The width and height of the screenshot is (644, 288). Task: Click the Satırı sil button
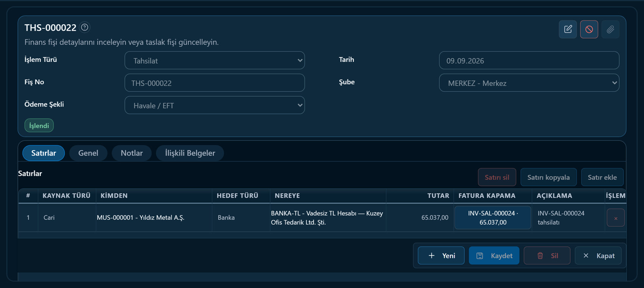coord(497,177)
